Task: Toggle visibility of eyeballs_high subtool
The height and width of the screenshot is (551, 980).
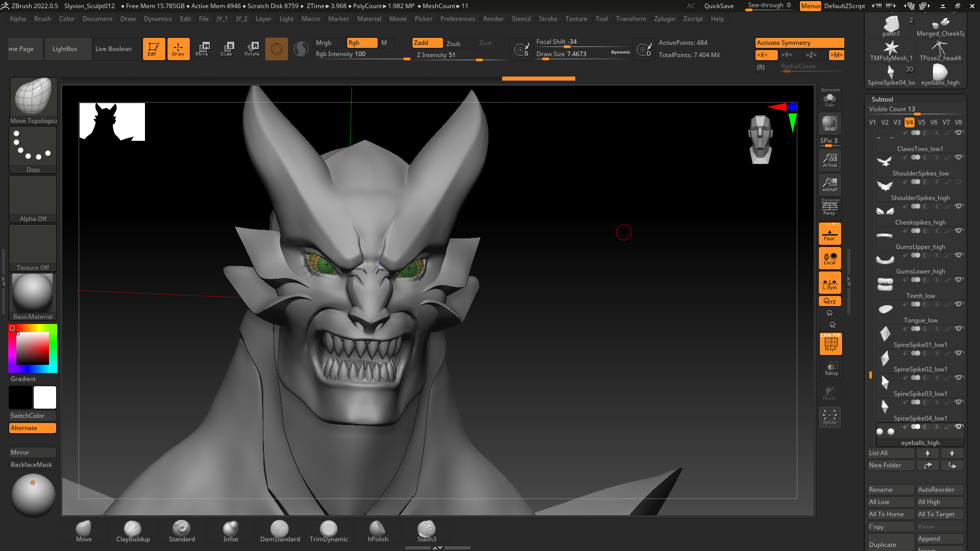Action: click(x=961, y=427)
